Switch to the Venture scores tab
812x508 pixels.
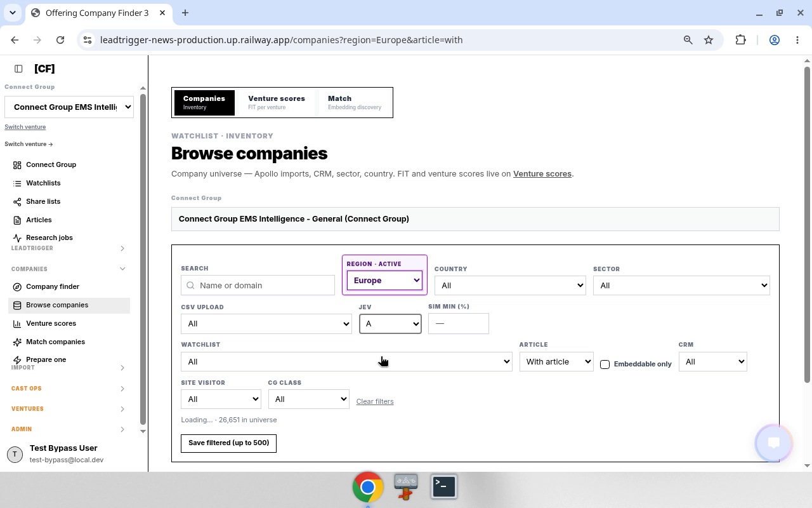click(277, 103)
